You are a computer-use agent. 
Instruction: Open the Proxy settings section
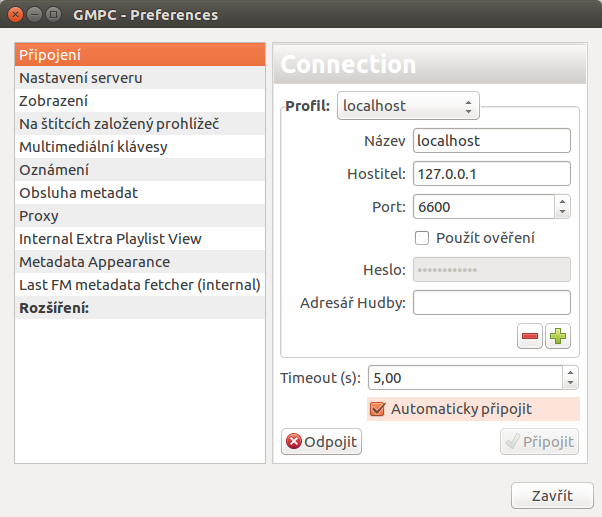click(140, 216)
